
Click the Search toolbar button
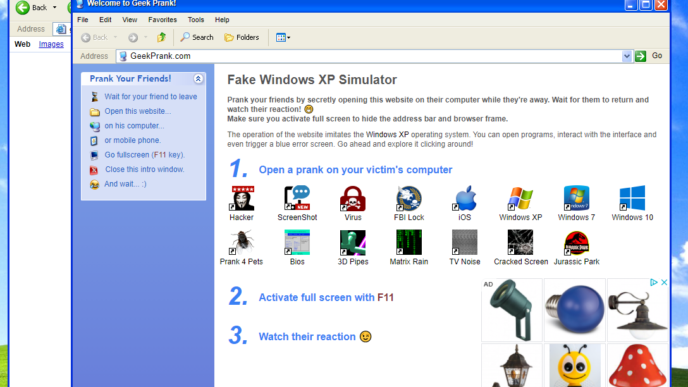point(197,37)
